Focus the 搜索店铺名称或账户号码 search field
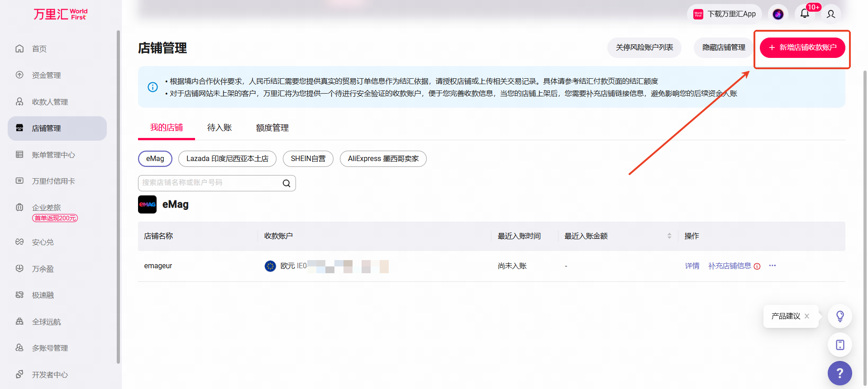The image size is (868, 389). point(217,183)
